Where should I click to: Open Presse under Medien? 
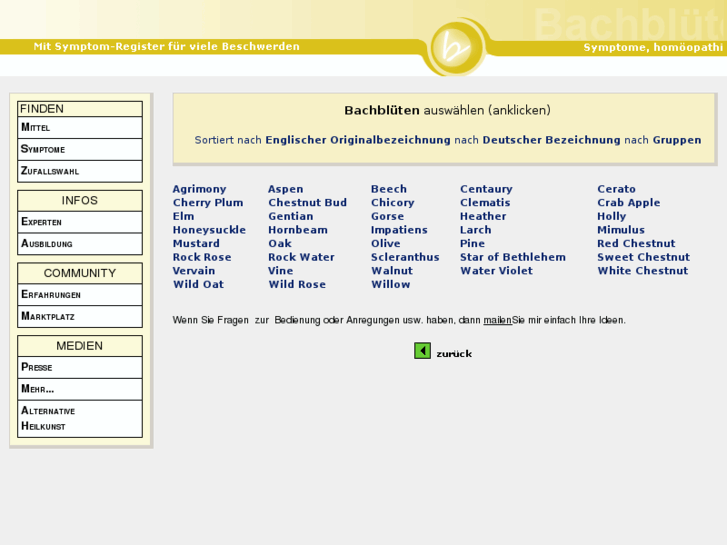coord(80,367)
